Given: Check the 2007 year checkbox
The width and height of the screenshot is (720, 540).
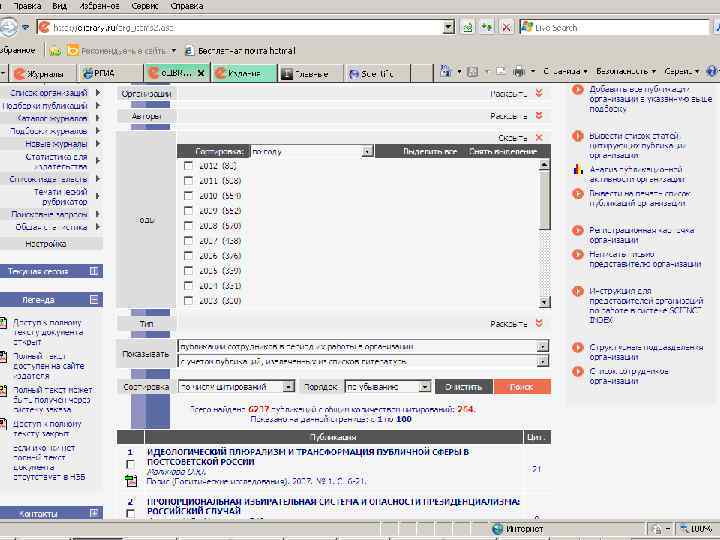Looking at the screenshot, I should 188,241.
